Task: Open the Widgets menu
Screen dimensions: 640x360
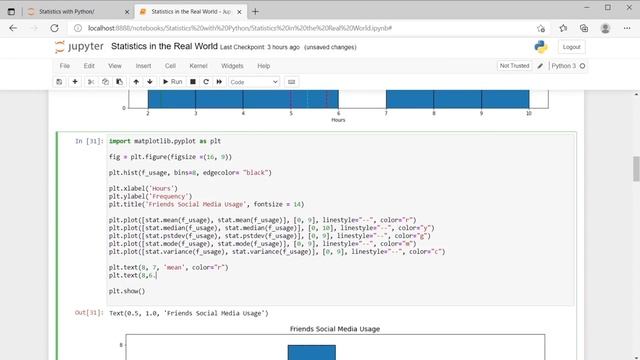Action: [232, 66]
